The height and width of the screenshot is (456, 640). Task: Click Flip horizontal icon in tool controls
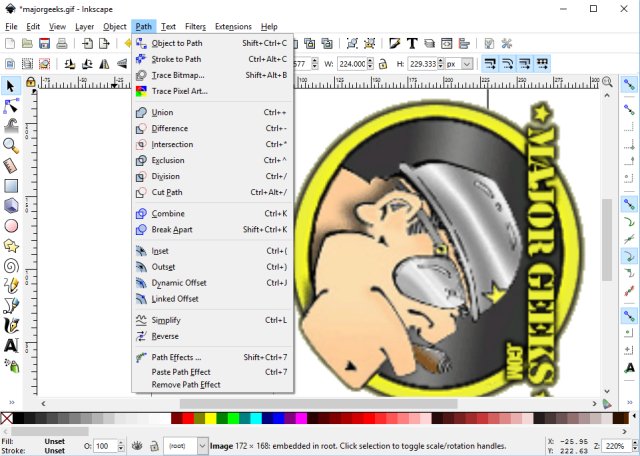point(104,64)
